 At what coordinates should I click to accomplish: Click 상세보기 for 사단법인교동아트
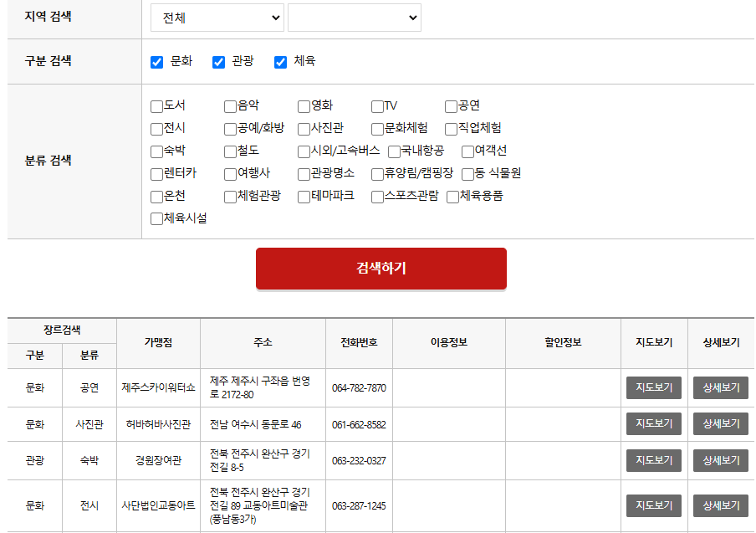click(x=719, y=505)
